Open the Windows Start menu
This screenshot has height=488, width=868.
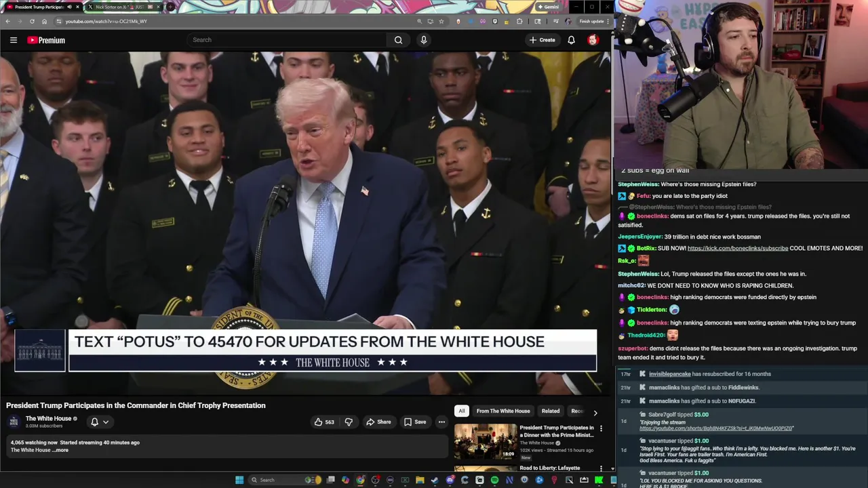tap(239, 480)
